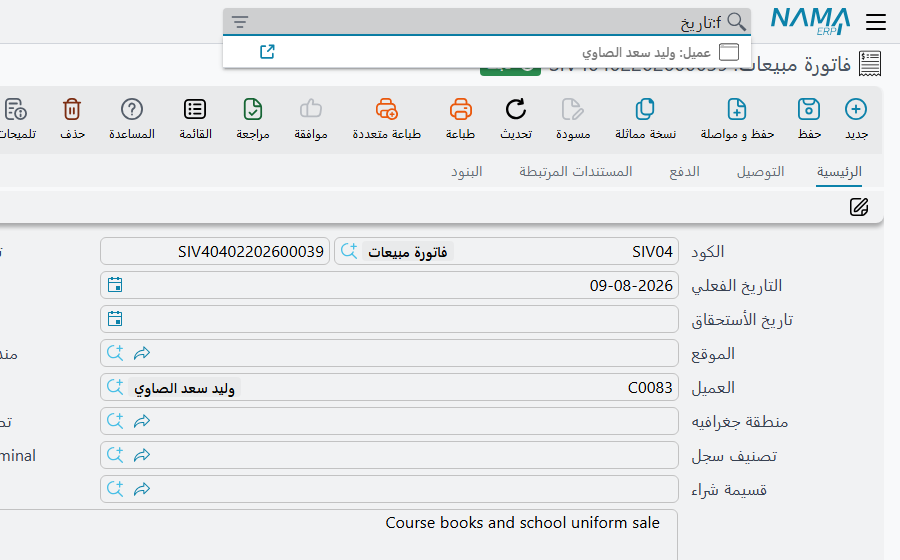Open lookup search for منطقة جغرافيه field
Viewport: 900px width, 560px height.
pyautogui.click(x=115, y=421)
